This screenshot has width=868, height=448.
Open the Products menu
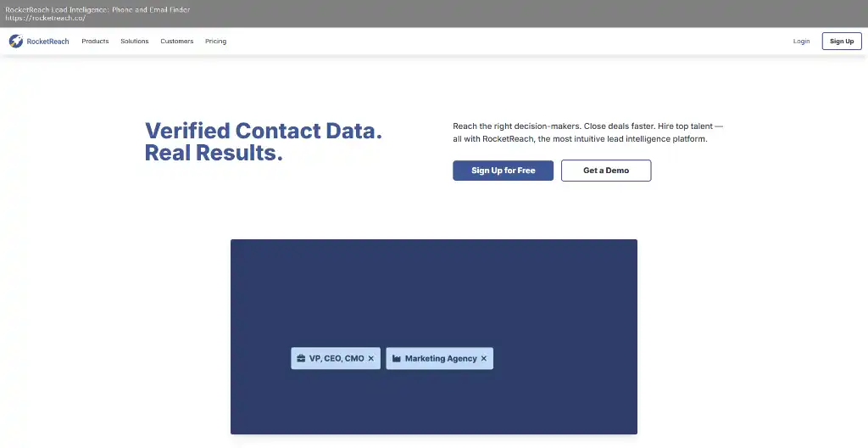click(95, 41)
